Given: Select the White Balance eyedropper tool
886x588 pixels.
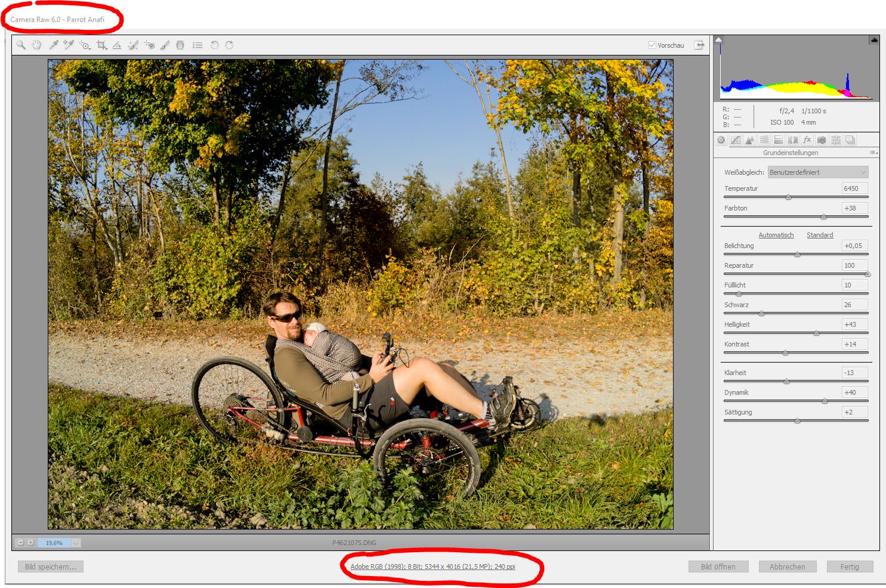Looking at the screenshot, I should click(53, 45).
